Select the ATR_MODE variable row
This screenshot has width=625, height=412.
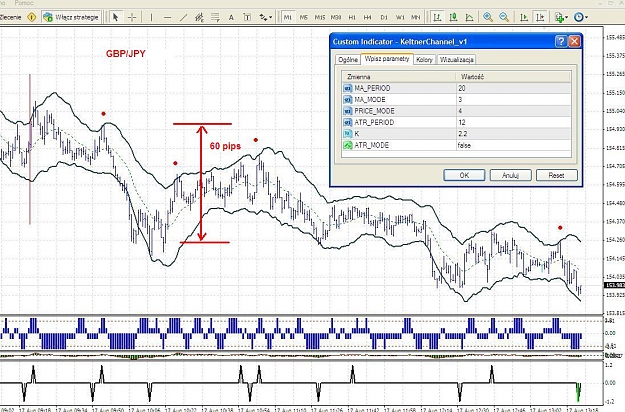tap(456, 145)
